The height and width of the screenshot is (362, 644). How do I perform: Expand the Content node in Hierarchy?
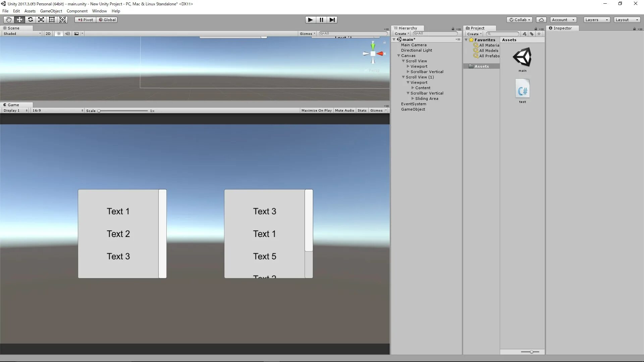tap(413, 88)
